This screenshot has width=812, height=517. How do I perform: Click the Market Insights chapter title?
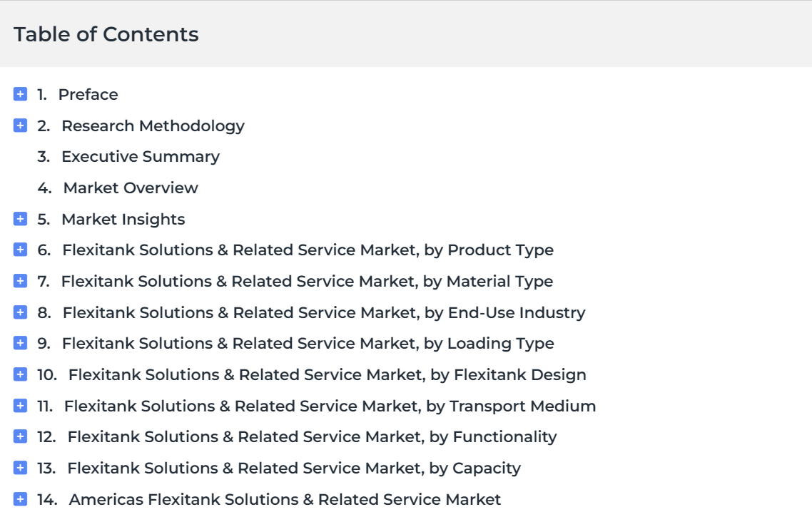click(123, 220)
